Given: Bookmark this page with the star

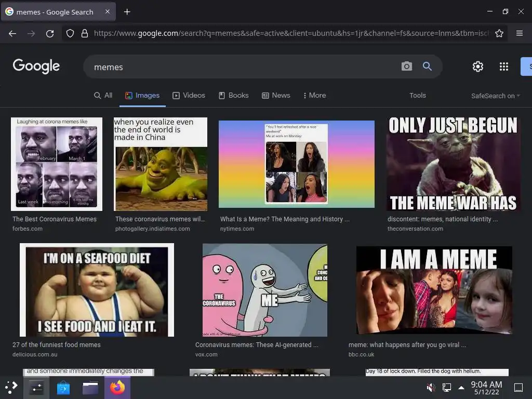Looking at the screenshot, I should 499,33.
